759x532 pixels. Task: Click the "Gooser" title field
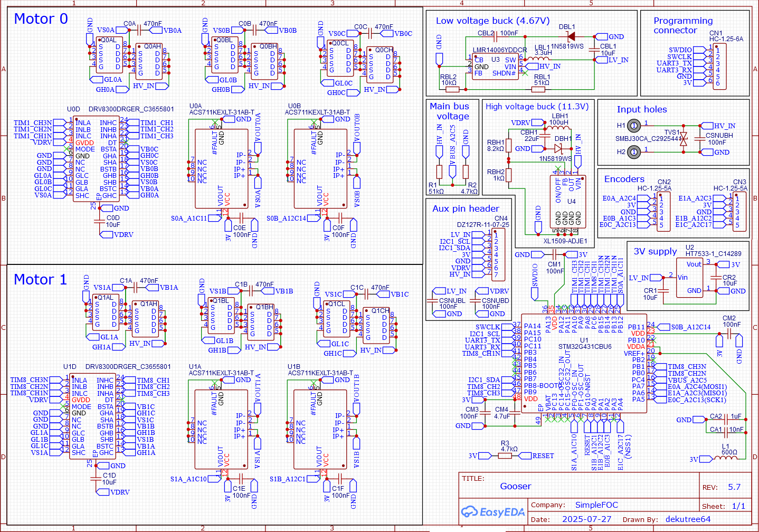[x=516, y=487]
